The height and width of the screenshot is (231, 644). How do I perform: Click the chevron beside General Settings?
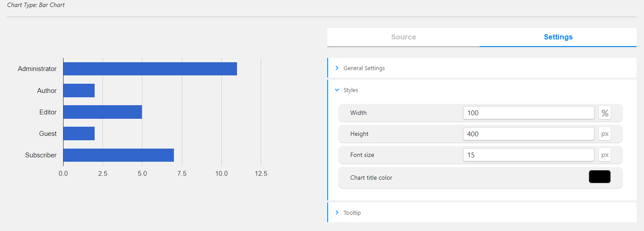(x=337, y=68)
